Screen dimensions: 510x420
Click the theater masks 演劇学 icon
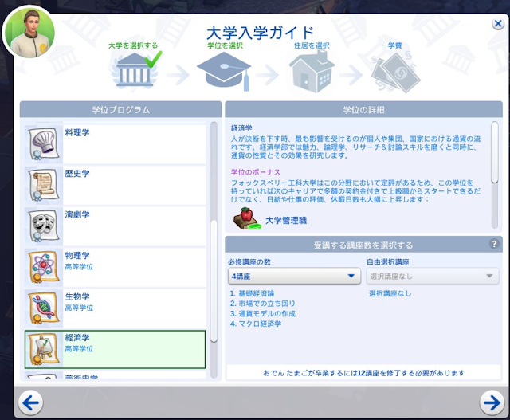[43, 226]
